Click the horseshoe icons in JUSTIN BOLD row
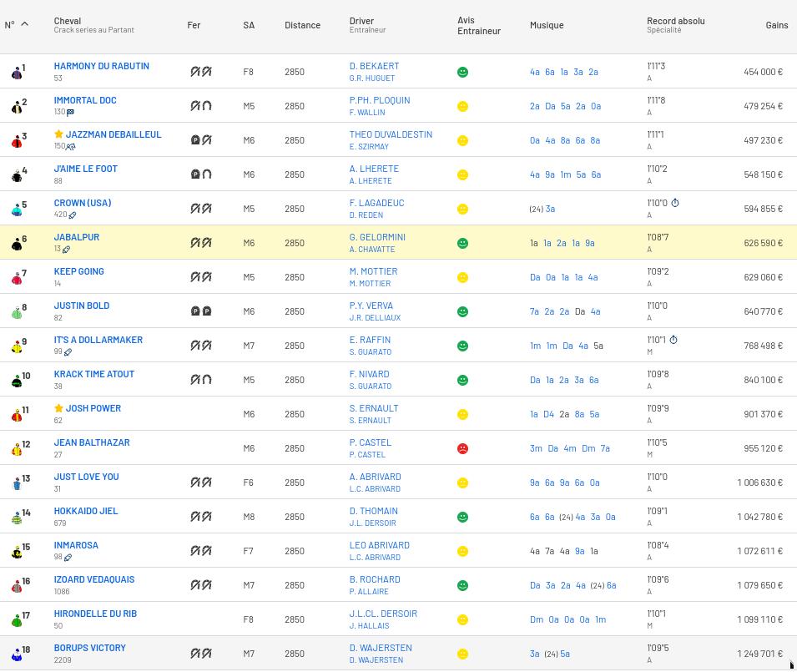Image resolution: width=797 pixels, height=672 pixels. tap(201, 311)
